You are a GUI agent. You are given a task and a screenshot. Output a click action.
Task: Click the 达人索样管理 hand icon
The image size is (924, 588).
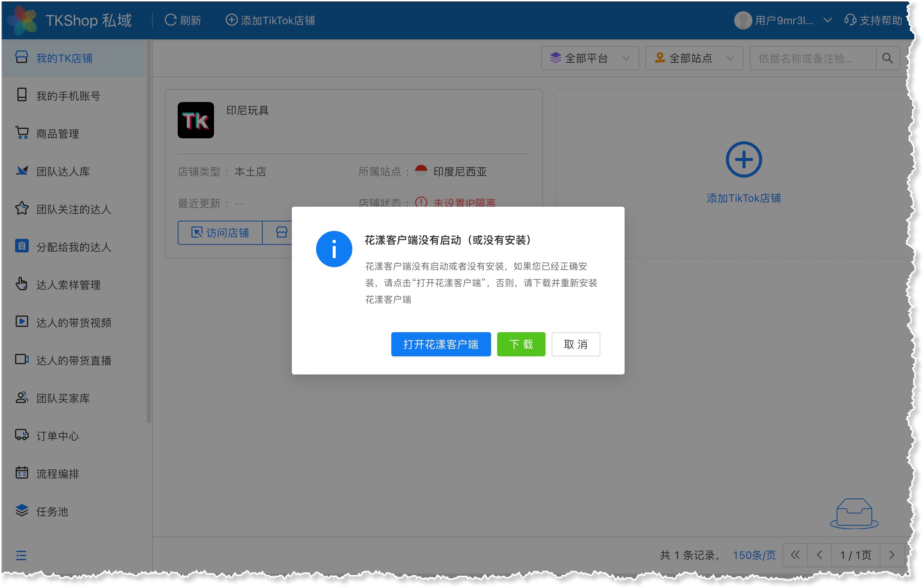pos(22,284)
